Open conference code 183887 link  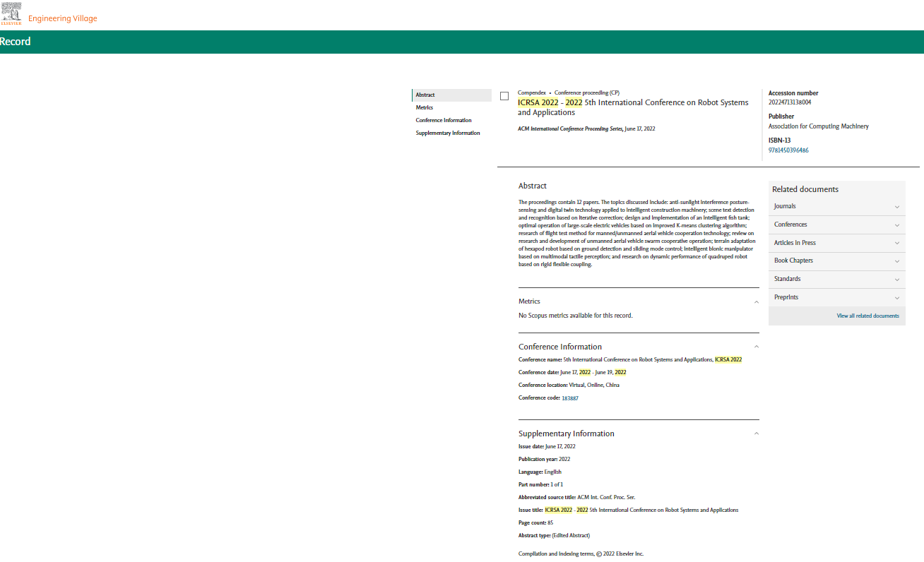(570, 398)
